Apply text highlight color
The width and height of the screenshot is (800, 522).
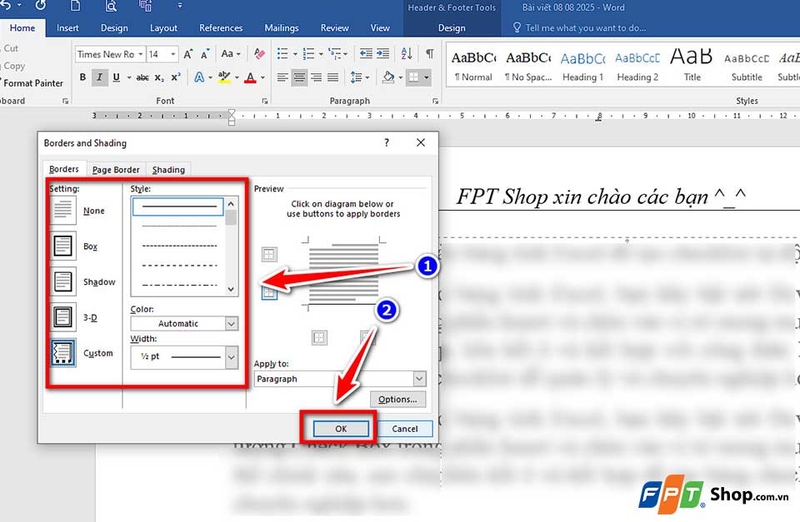pos(223,78)
